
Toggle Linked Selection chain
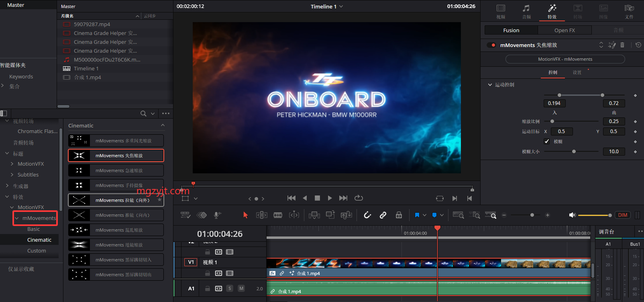pyautogui.click(x=383, y=215)
